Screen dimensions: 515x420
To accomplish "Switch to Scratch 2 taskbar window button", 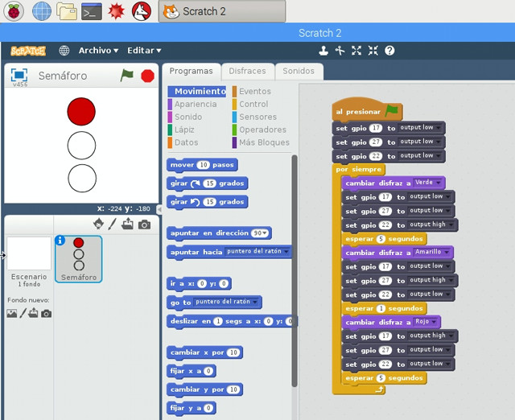I will tap(222, 11).
